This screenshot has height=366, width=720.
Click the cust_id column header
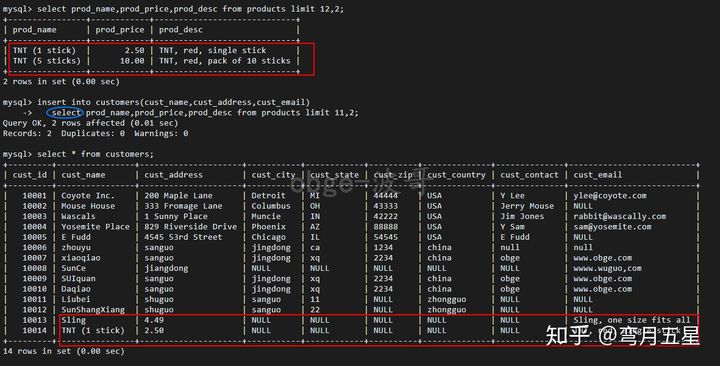click(30, 175)
